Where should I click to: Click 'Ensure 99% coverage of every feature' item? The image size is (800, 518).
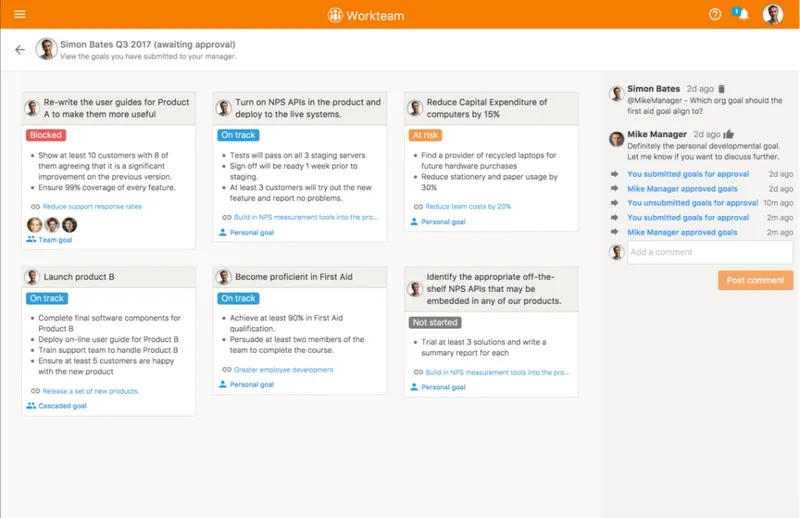(107, 188)
